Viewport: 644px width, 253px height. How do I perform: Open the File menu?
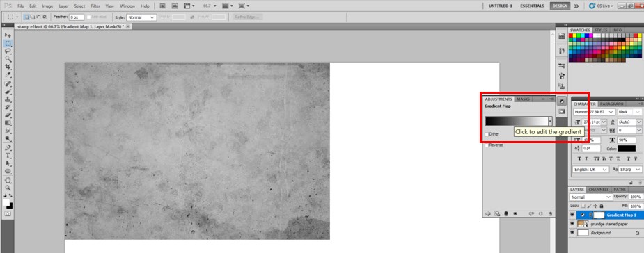20,6
